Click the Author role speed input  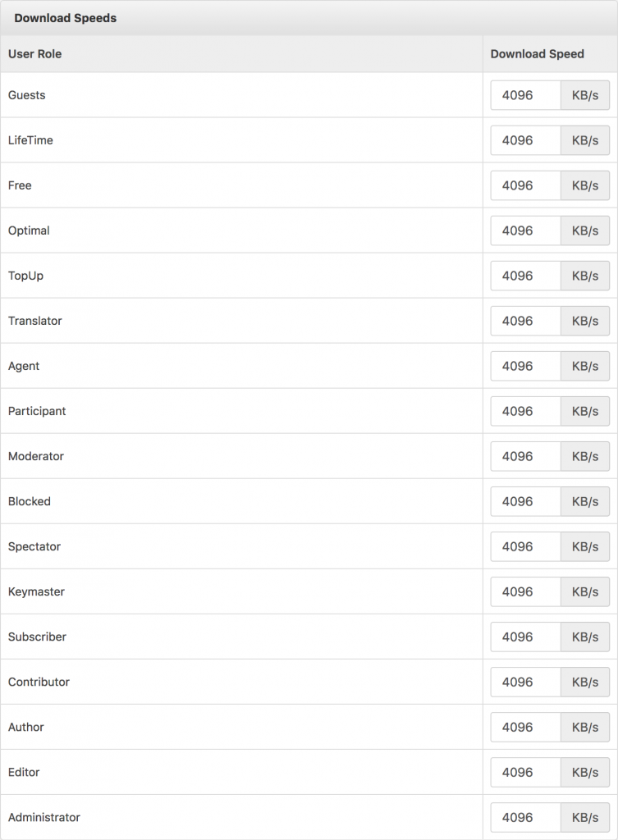coord(524,727)
